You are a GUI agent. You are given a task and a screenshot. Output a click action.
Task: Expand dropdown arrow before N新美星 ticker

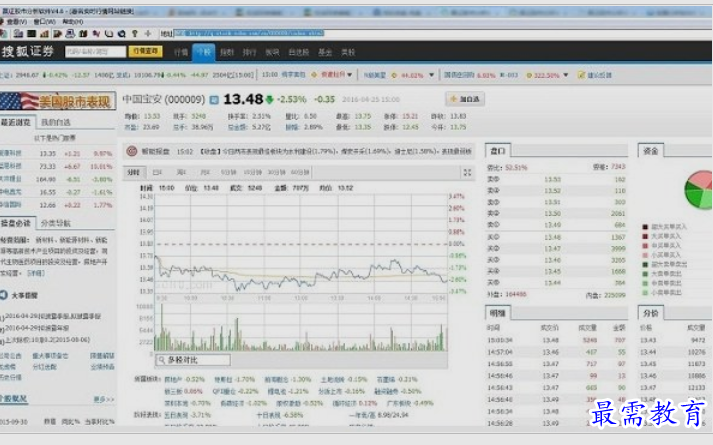tap(349, 75)
